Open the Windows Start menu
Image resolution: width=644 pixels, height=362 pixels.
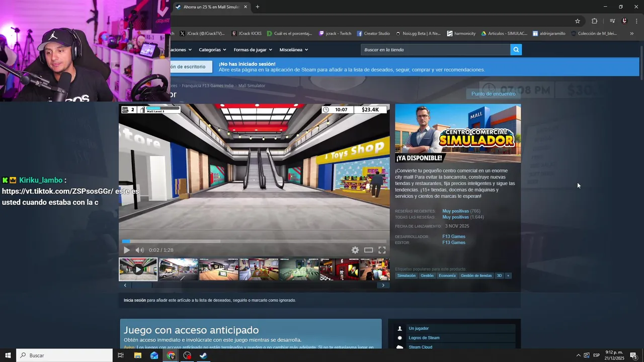coord(8,355)
